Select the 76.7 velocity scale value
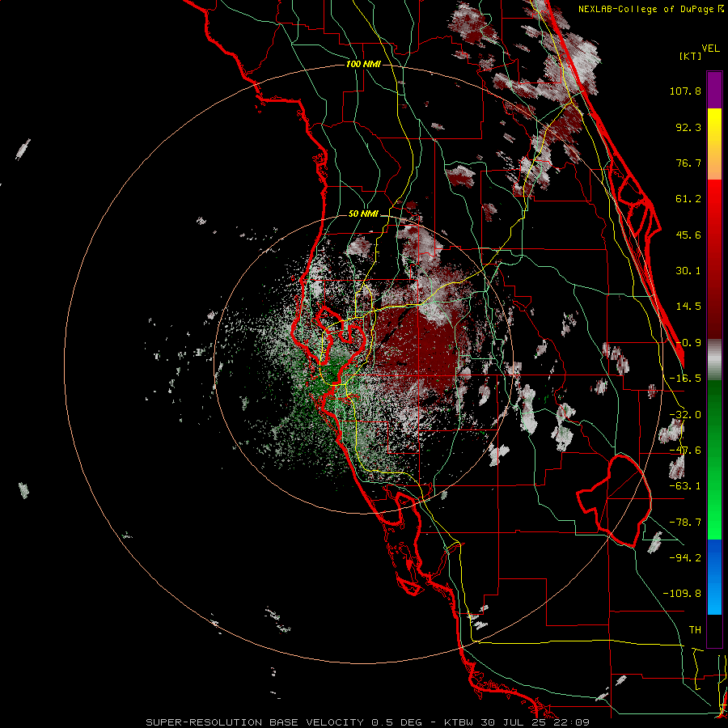Viewport: 728px width, 728px height. coord(688,163)
